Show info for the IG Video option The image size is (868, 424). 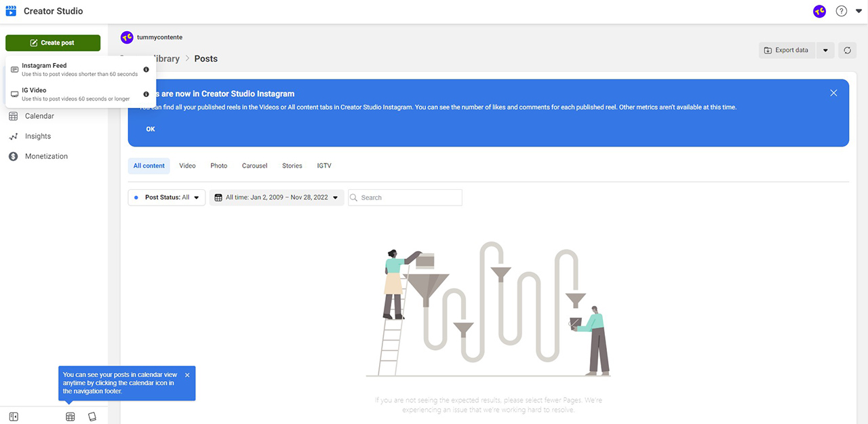(146, 94)
